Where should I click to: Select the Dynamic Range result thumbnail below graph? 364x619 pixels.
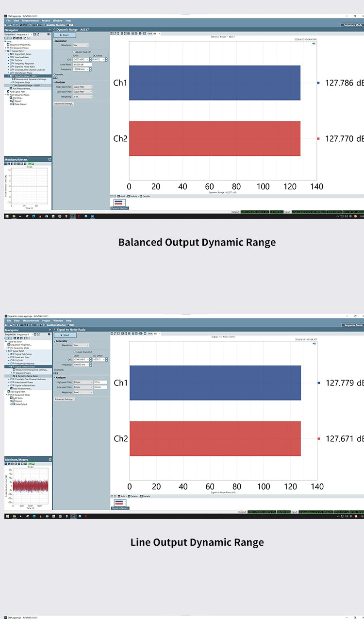[119, 203]
